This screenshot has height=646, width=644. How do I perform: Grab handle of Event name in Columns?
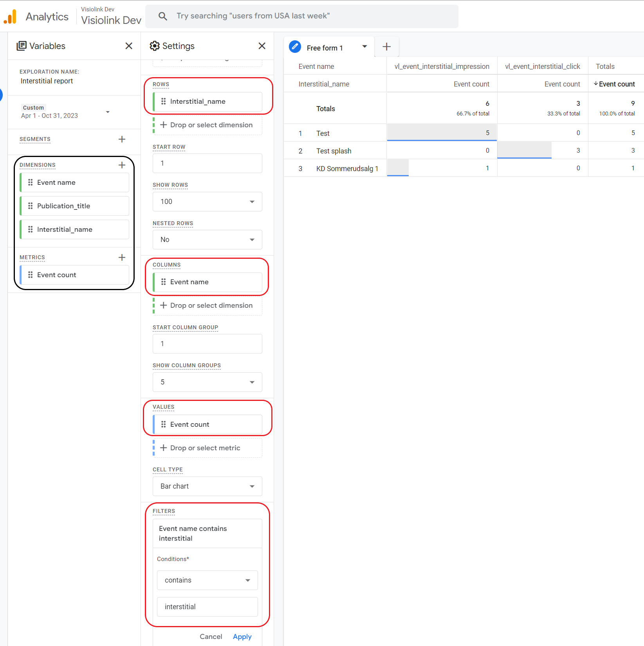[163, 282]
